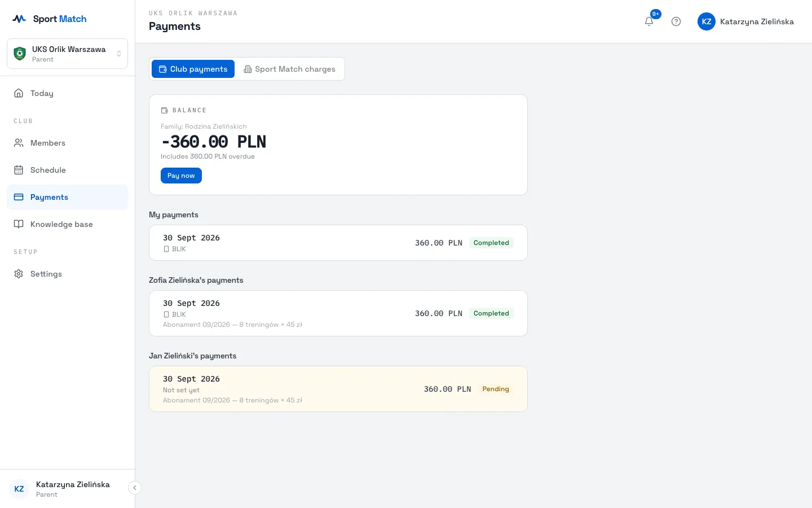Click the Sport Match logo
Screen dimensions: 812x508
(x=50, y=19)
